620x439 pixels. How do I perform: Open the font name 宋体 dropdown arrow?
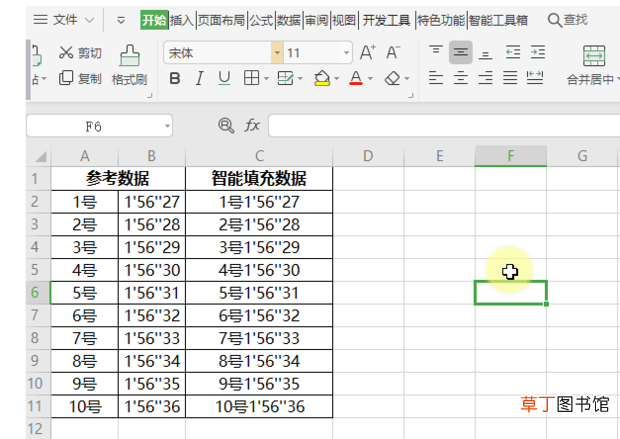(277, 53)
